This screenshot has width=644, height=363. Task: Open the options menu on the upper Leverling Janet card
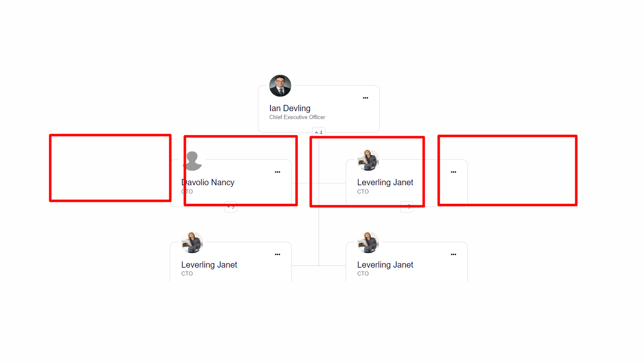tap(454, 172)
